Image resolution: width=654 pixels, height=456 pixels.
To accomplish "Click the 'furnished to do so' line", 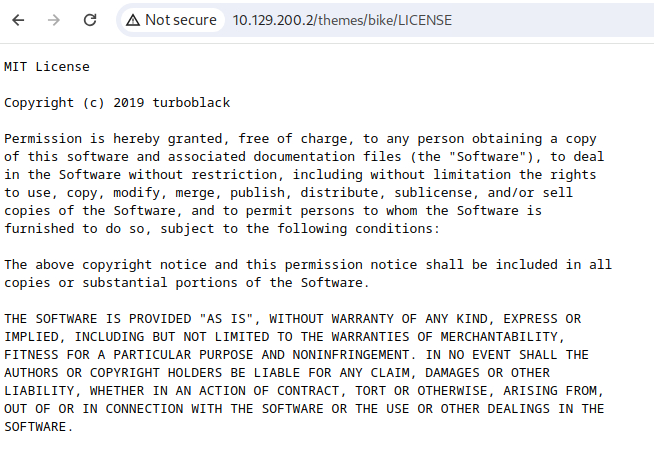I will point(222,229).
